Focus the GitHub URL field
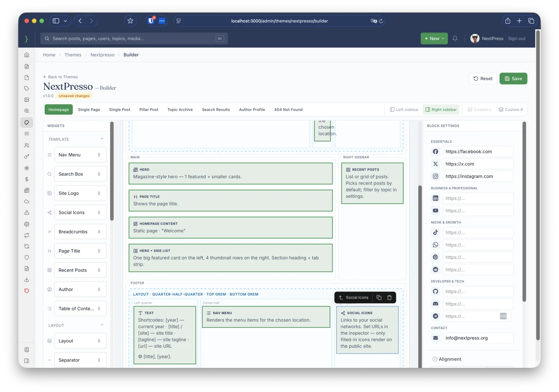 point(478,291)
